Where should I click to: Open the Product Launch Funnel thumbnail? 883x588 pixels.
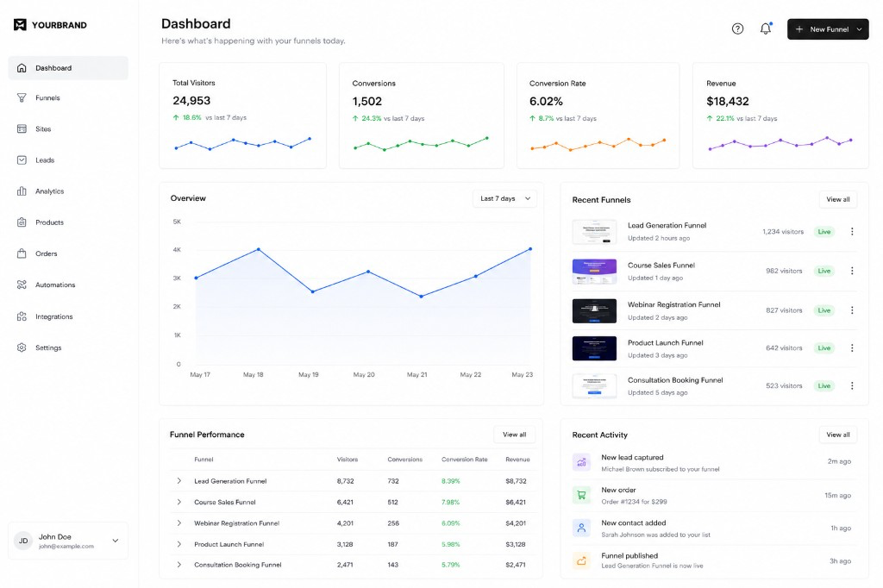point(594,348)
